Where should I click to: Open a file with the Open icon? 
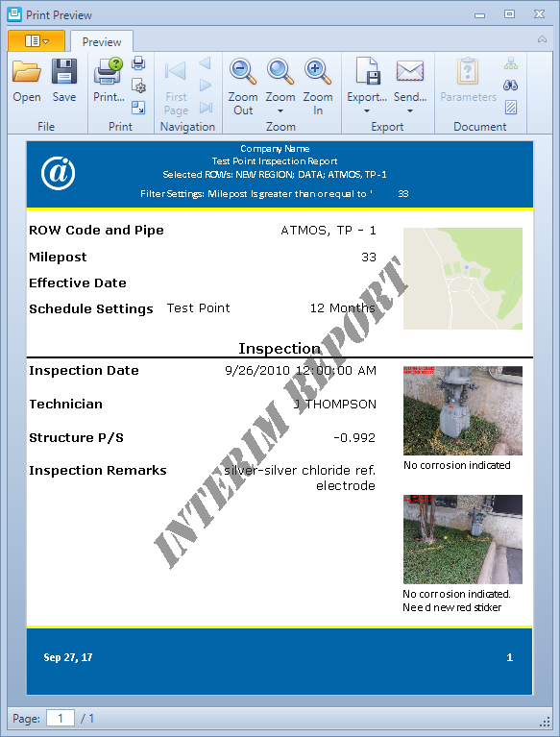(26, 70)
